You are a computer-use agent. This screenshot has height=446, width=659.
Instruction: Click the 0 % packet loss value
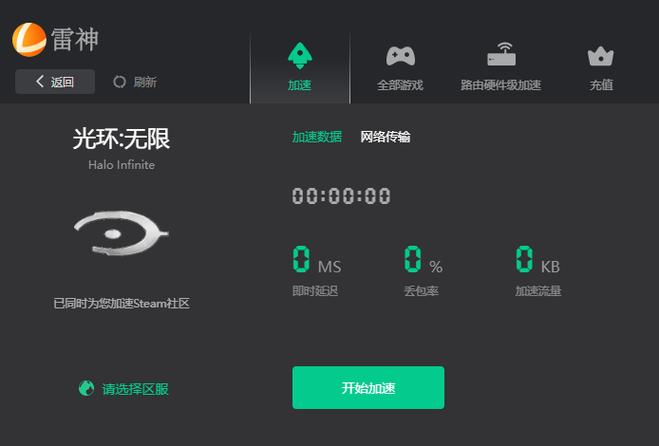[x=423, y=259]
